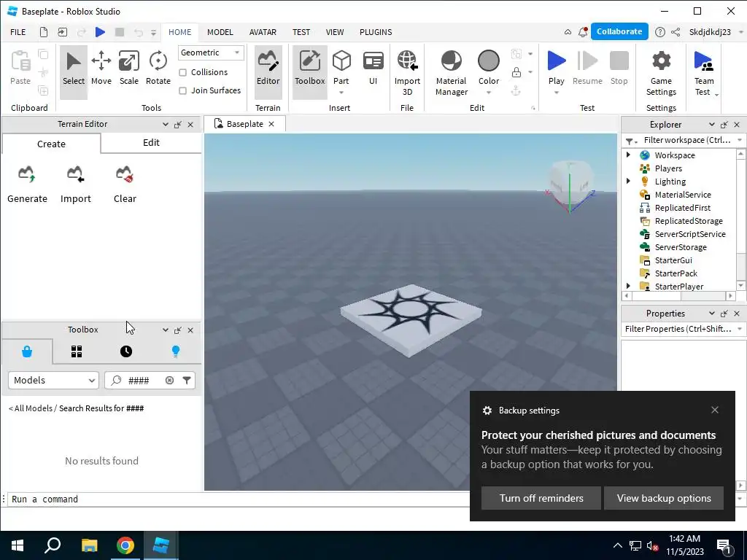Pick the Rotate tool
The image size is (747, 560).
(158, 69)
